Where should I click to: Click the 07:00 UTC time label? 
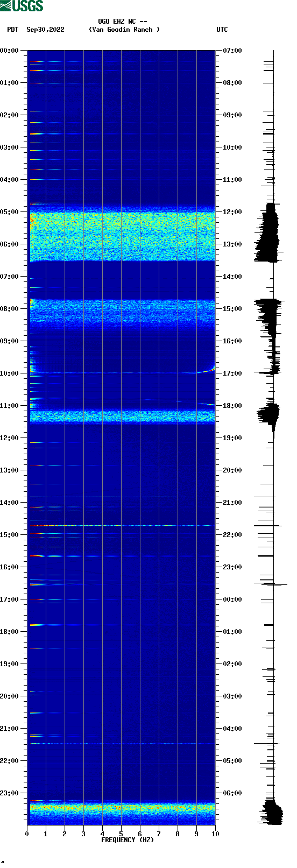(x=232, y=51)
